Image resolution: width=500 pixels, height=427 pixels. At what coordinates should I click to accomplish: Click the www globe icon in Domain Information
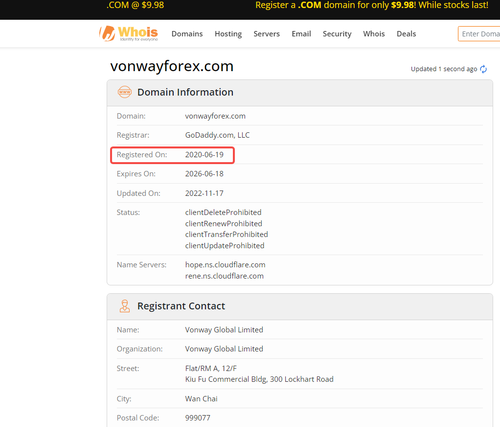click(125, 92)
